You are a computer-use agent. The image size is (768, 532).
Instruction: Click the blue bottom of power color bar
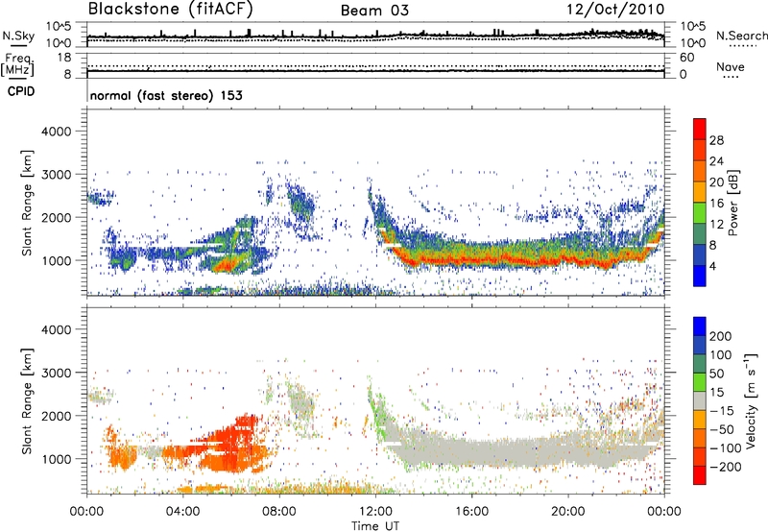pyautogui.click(x=700, y=276)
